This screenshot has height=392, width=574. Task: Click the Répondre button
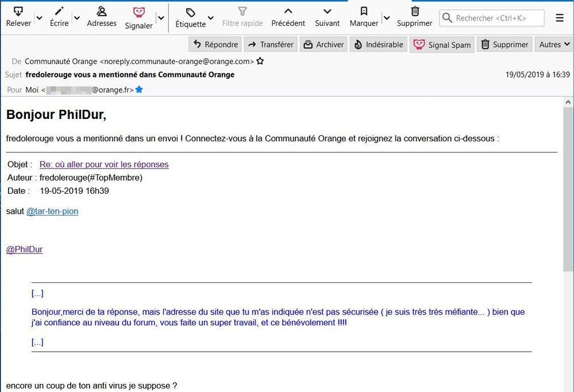click(x=215, y=44)
